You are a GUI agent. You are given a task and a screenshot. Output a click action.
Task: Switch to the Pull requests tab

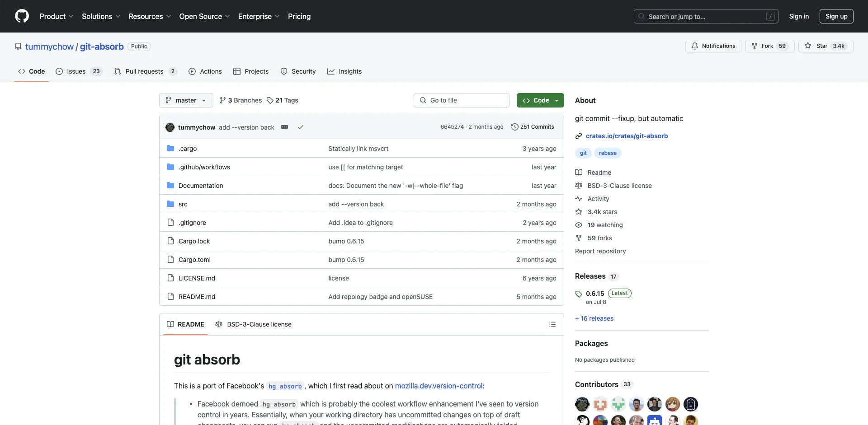coord(146,71)
